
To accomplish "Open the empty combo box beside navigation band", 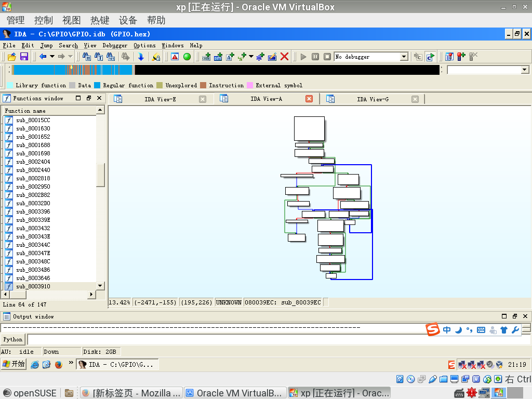I will coord(525,70).
